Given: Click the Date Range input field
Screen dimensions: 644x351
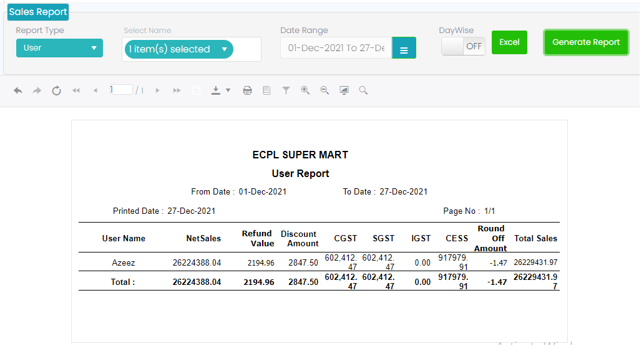Looking at the screenshot, I should tap(336, 48).
